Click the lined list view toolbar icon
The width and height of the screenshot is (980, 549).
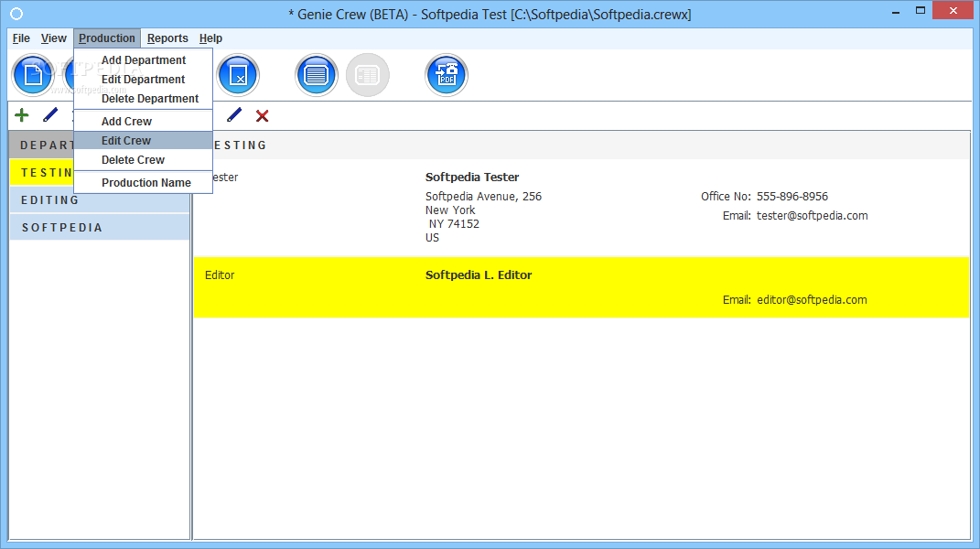317,76
